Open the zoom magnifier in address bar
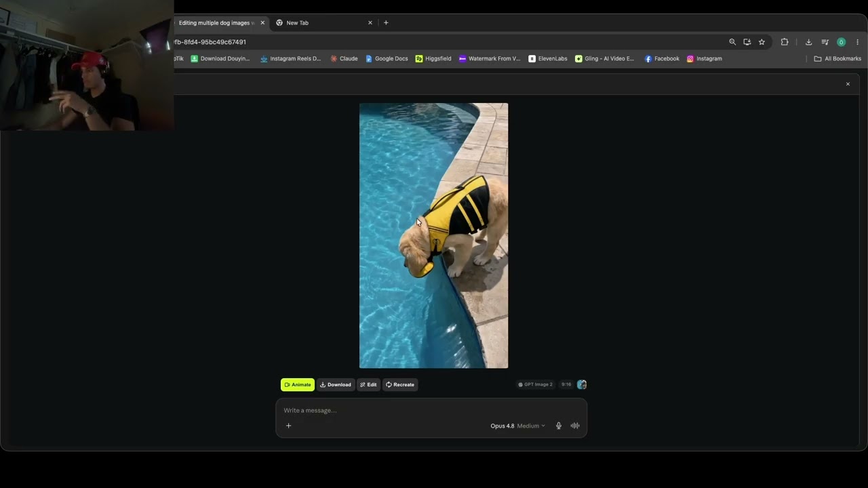868x488 pixels. tap(732, 42)
